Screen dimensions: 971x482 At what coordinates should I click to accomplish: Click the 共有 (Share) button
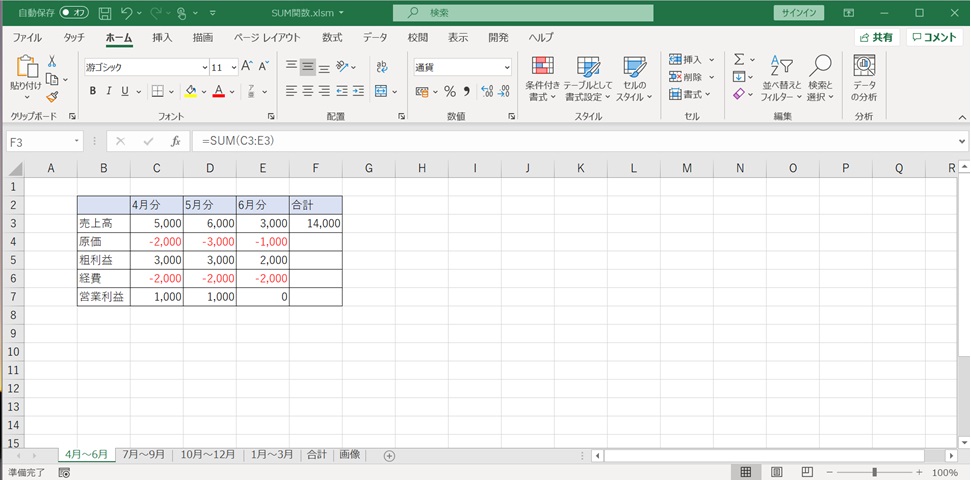tap(876, 37)
